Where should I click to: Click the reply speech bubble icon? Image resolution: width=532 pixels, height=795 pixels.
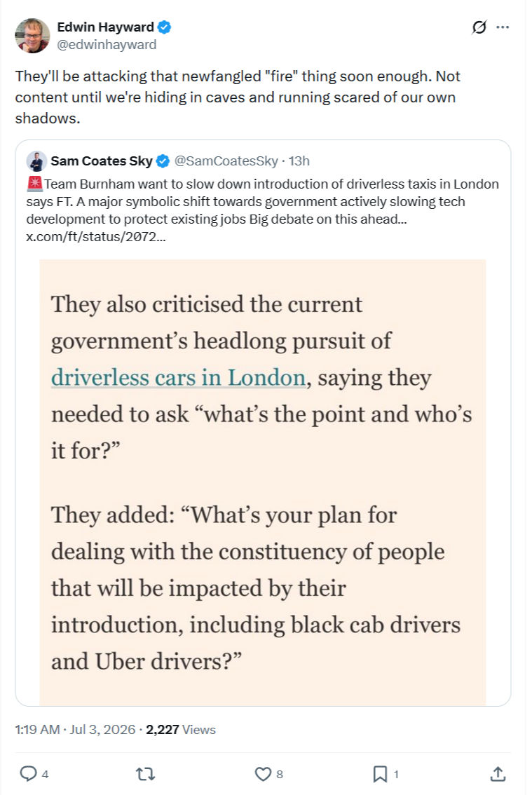28,774
